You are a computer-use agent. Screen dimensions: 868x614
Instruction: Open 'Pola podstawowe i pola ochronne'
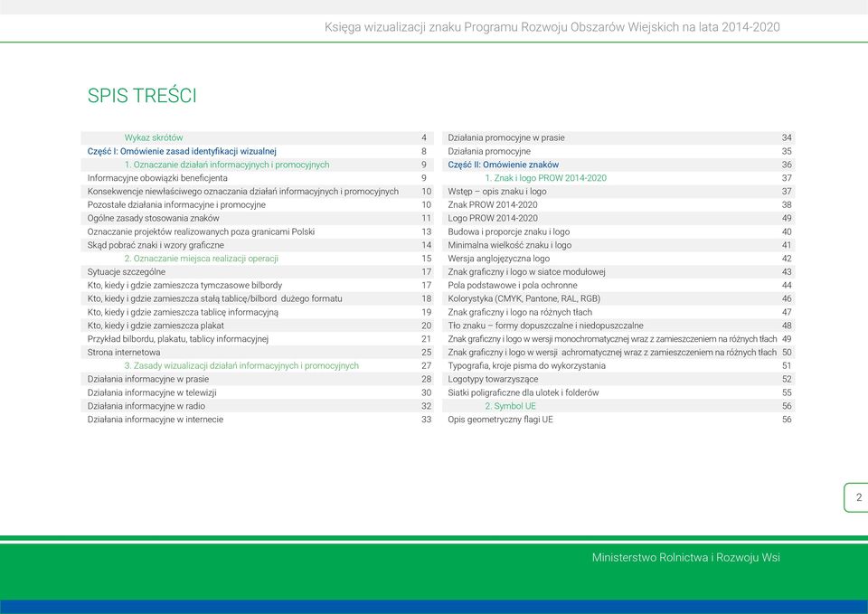513,285
